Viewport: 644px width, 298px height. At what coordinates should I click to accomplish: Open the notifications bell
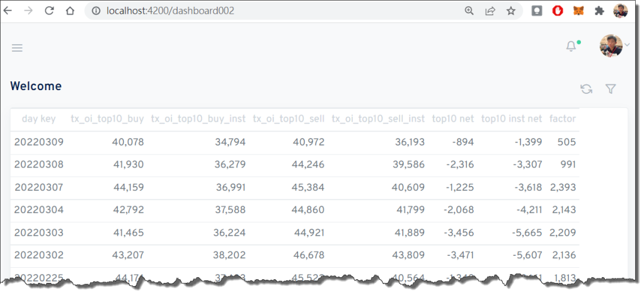point(571,46)
